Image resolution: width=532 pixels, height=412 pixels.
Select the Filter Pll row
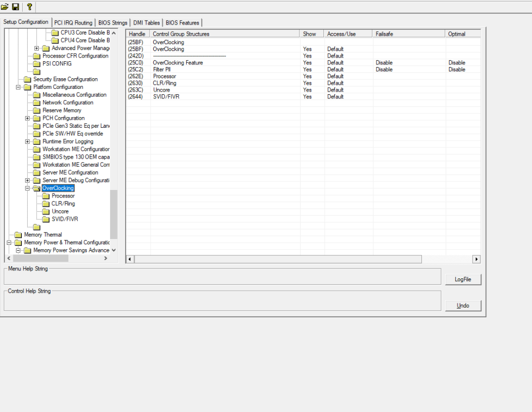click(303, 70)
